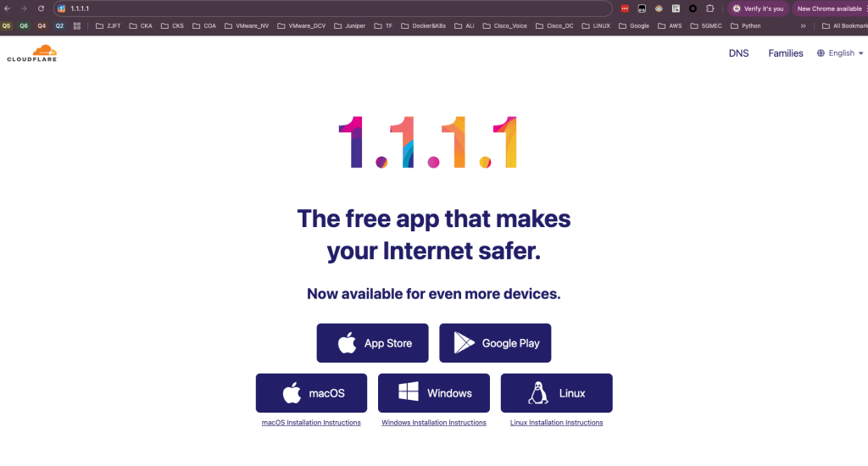Screen dimensions: 868x466
Task: Open the Extensions puzzle-piece menu
Action: tap(709, 8)
